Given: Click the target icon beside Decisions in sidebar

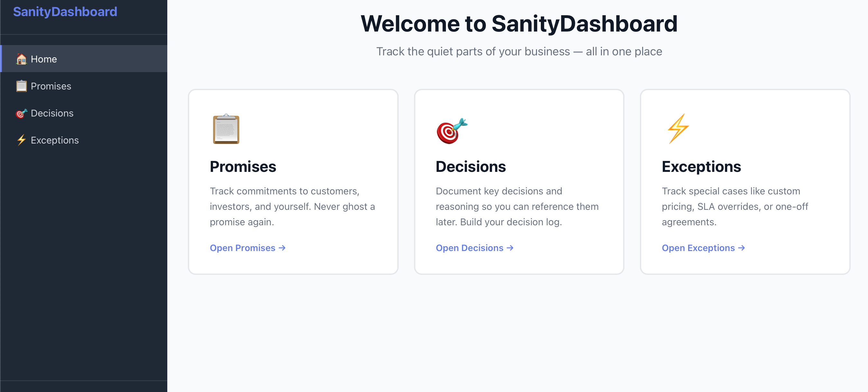Looking at the screenshot, I should click(x=21, y=113).
